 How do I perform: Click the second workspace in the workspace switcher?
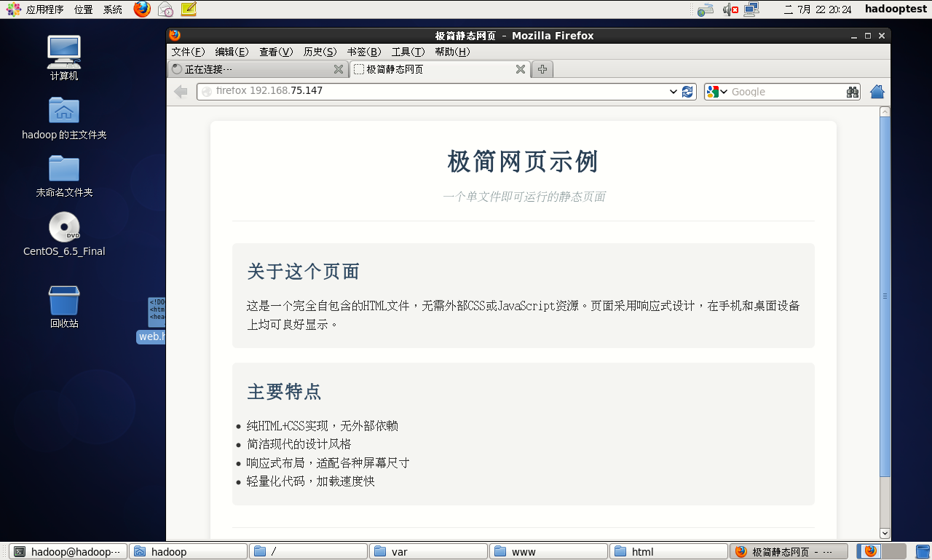(894, 551)
